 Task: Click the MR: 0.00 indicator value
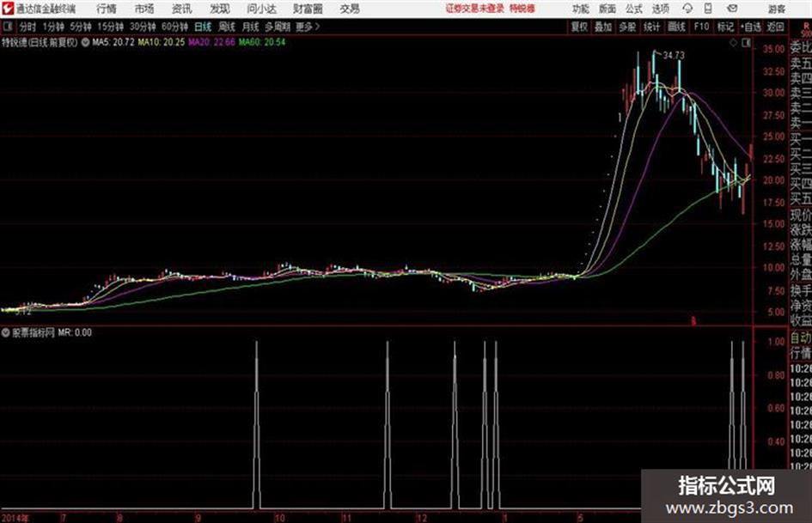point(75,332)
